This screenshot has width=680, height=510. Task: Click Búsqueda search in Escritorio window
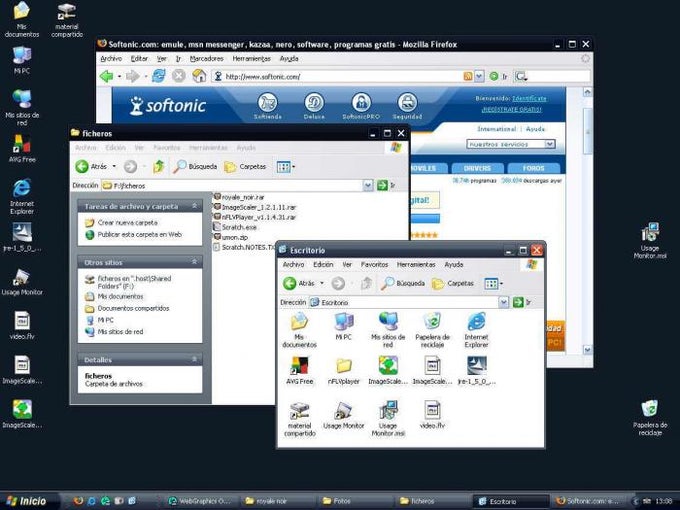[x=403, y=283]
